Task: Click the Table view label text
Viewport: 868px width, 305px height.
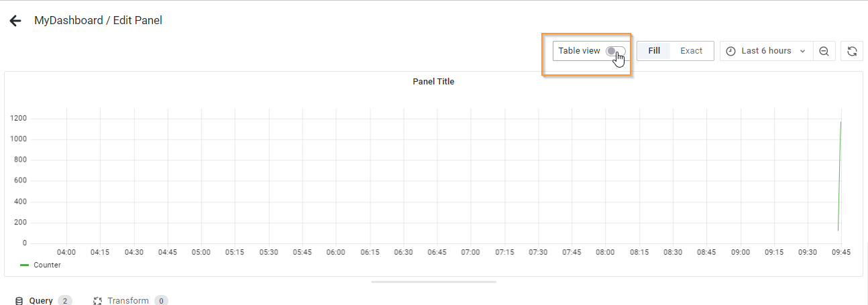Action: point(579,51)
